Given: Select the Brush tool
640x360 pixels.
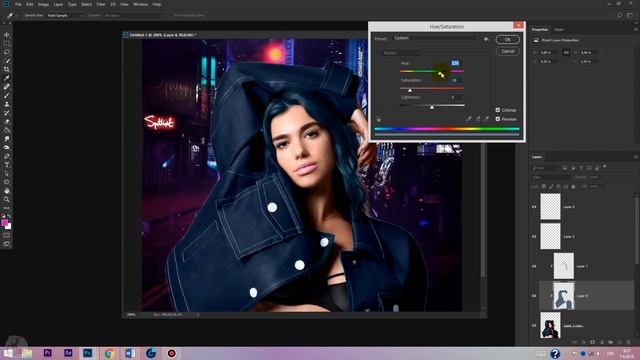Looking at the screenshot, I should pos(7,96).
